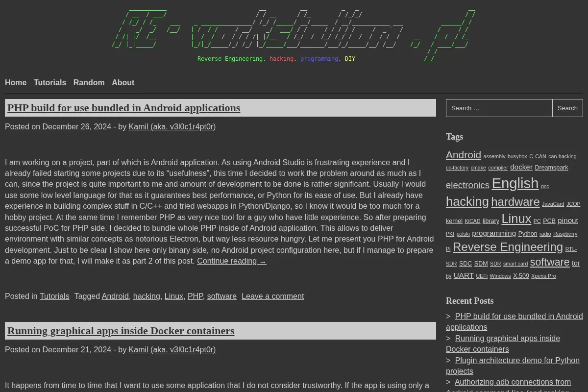Select the Android tag under the PHP post
The width and height of the screenshot is (588, 392).
point(115,296)
